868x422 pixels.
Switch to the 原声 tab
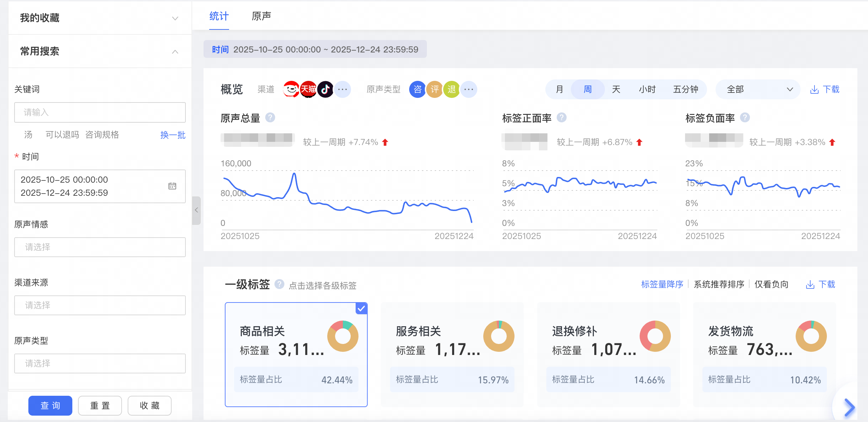(261, 16)
